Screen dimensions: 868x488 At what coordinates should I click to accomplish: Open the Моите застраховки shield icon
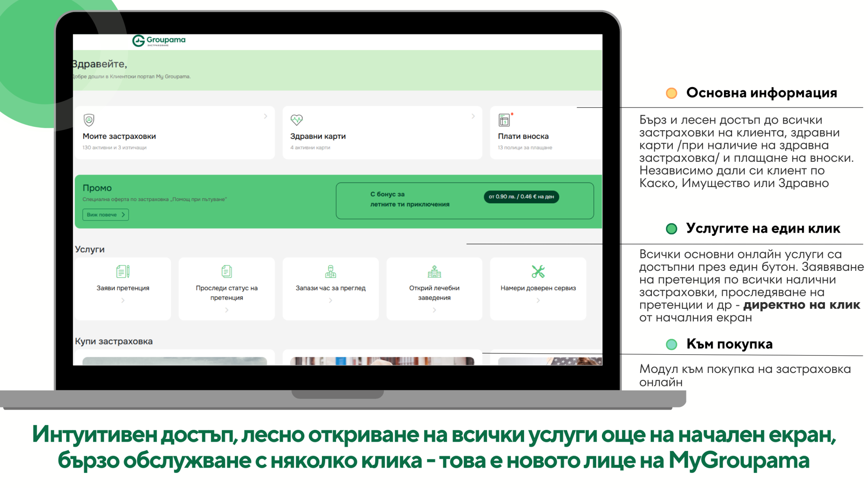pos(89,120)
